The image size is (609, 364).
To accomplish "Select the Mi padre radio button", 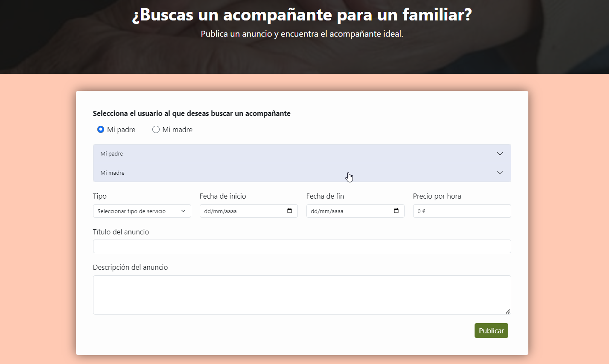I will (x=101, y=130).
